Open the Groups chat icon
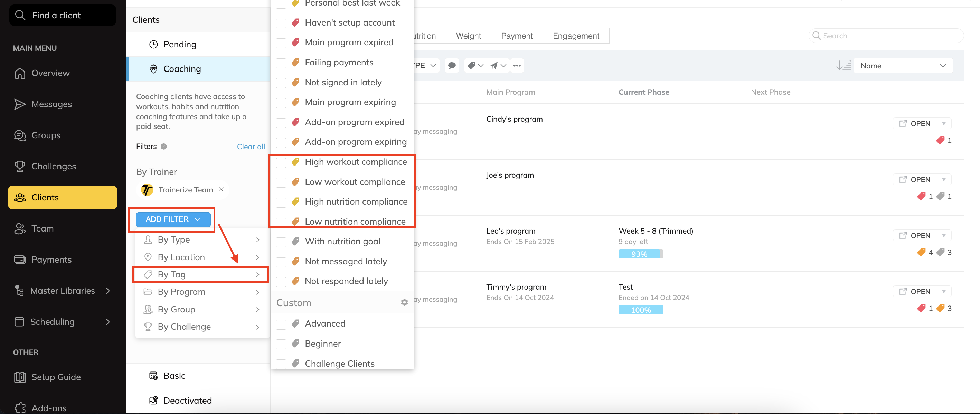This screenshot has width=980, height=414. click(20, 135)
